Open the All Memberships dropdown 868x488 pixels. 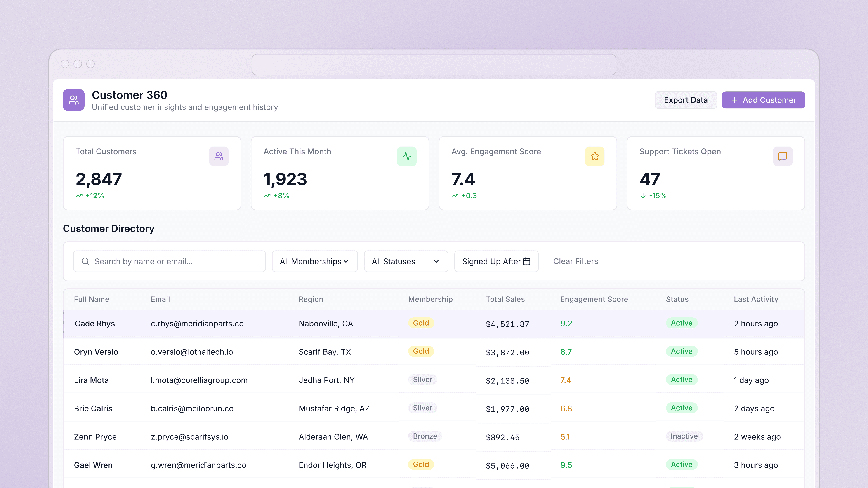tap(315, 261)
